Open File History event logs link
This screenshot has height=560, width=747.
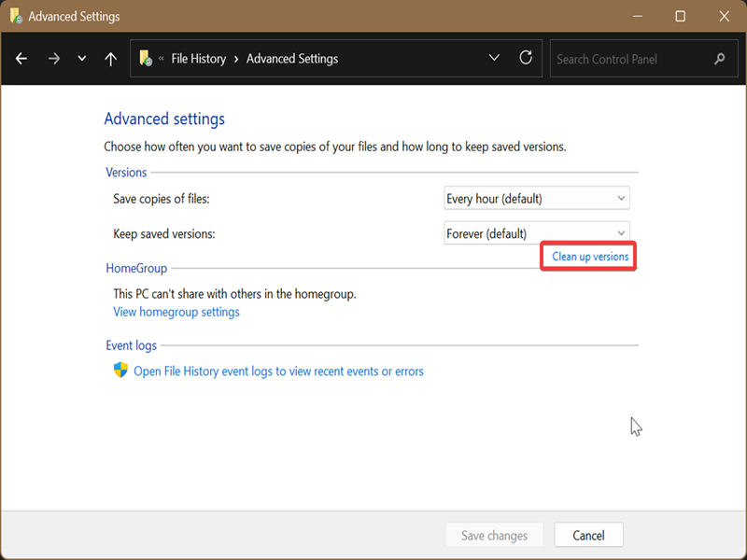coord(278,371)
